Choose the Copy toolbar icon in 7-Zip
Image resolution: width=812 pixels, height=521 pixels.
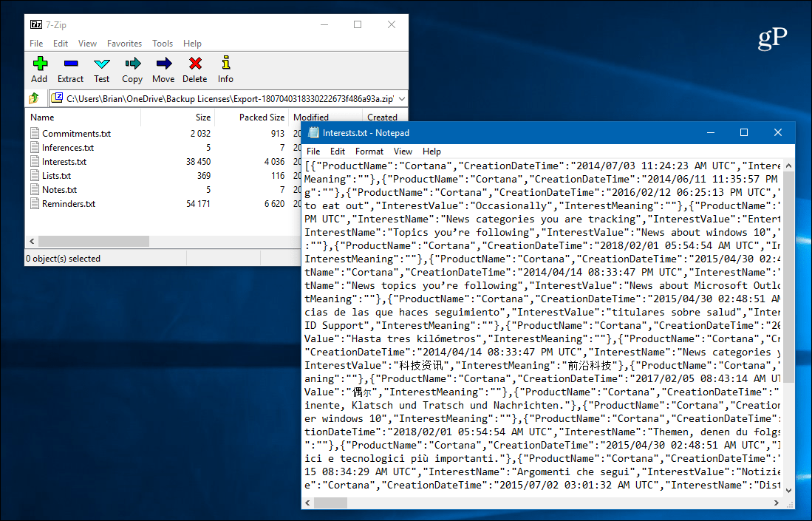tap(132, 64)
